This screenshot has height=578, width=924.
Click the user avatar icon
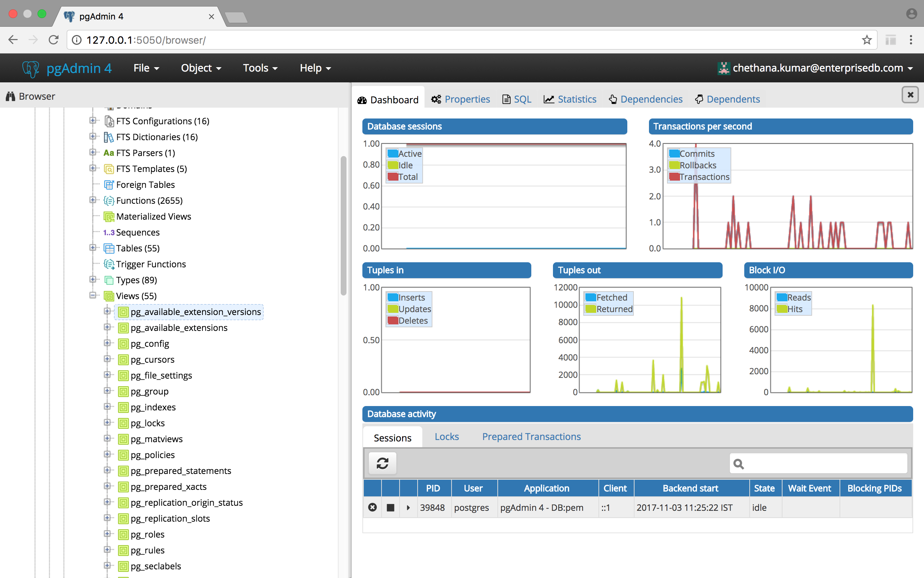coord(723,68)
